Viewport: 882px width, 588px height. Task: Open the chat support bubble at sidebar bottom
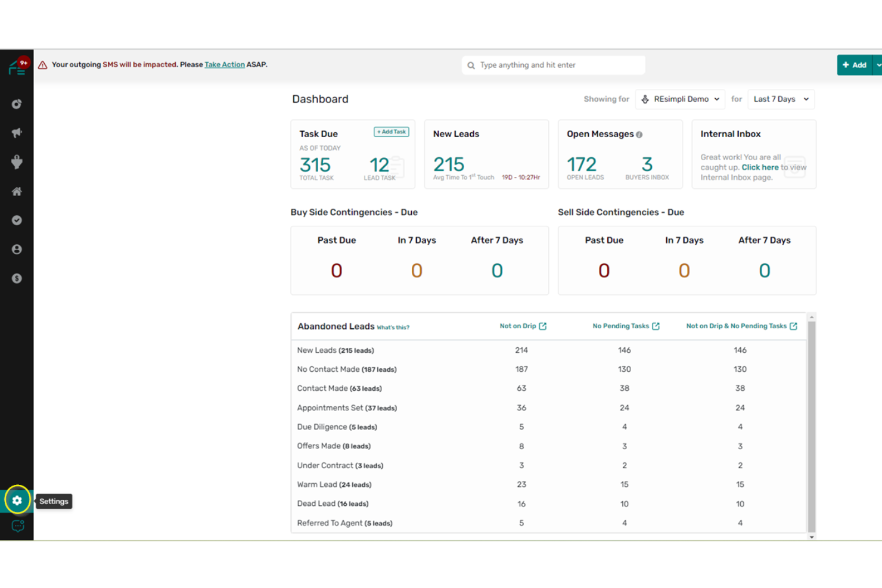coord(17,526)
